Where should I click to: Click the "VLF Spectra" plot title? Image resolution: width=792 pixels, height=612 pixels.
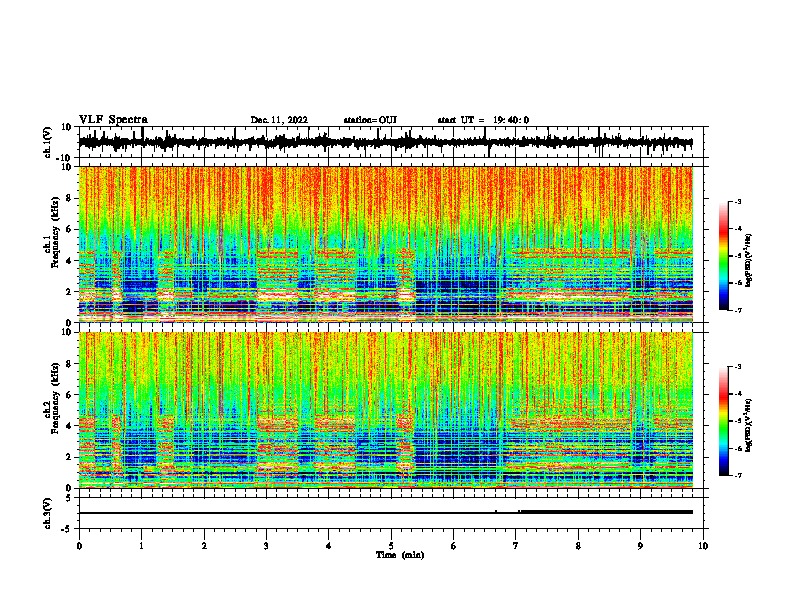click(x=113, y=120)
